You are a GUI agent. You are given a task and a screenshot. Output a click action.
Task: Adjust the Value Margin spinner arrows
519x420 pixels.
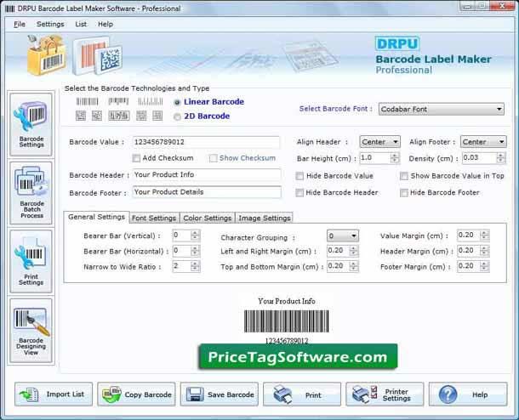click(484, 236)
